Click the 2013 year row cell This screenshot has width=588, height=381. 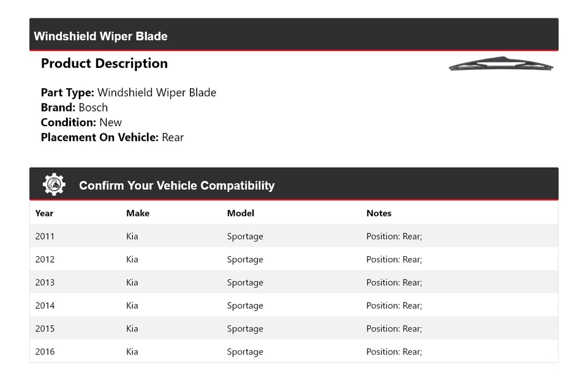pos(45,282)
